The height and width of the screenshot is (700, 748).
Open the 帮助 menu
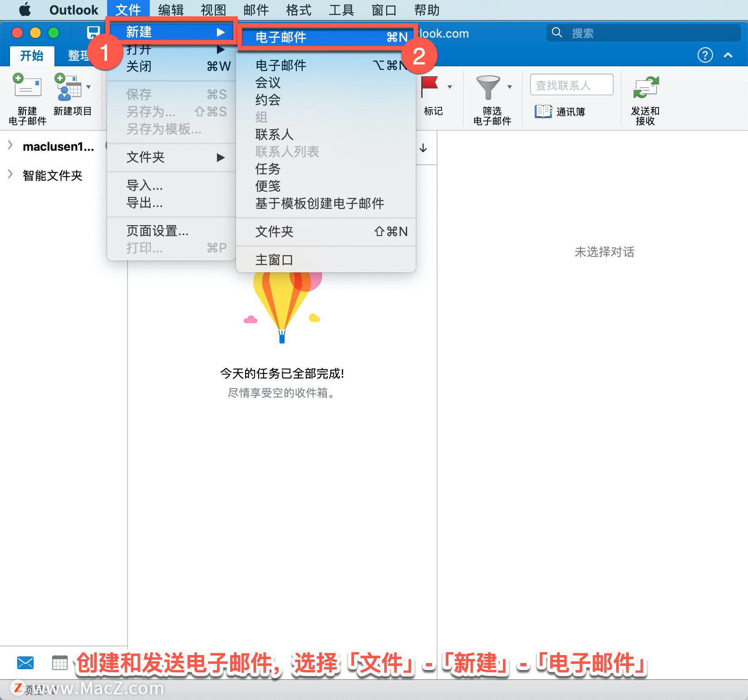click(x=427, y=10)
